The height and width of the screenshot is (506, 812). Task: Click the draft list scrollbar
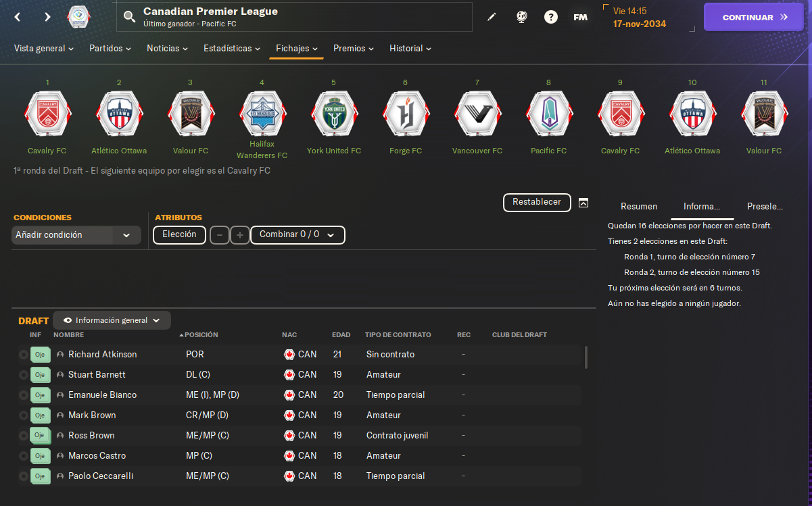click(586, 357)
